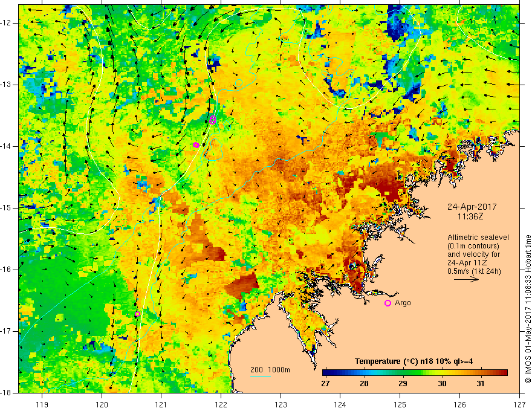Click the longitude label '127'

coord(519,404)
